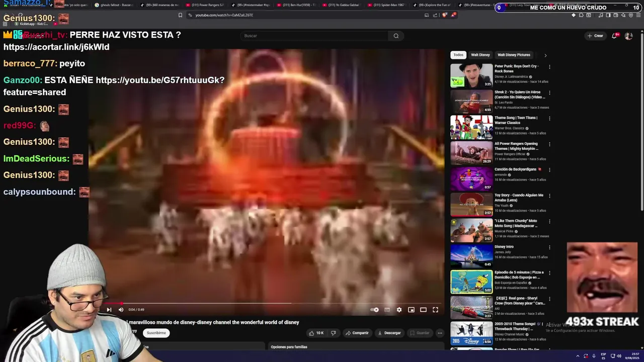This screenshot has height=362, width=644.
Task: Enter fullscreen on the video player
Action: tap(435, 310)
